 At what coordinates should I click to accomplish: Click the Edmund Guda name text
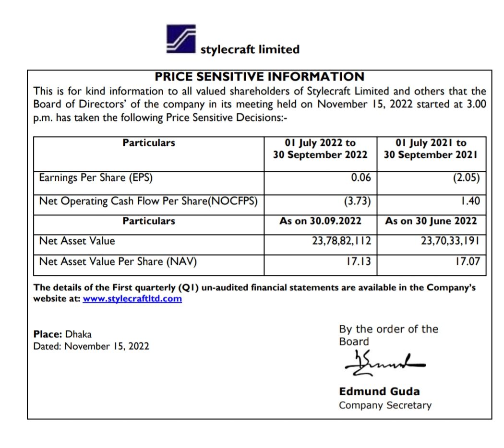[379, 391]
